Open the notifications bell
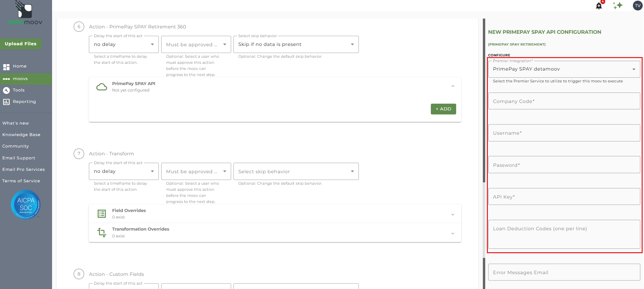Screen dimensions: 644x289 (599, 6)
